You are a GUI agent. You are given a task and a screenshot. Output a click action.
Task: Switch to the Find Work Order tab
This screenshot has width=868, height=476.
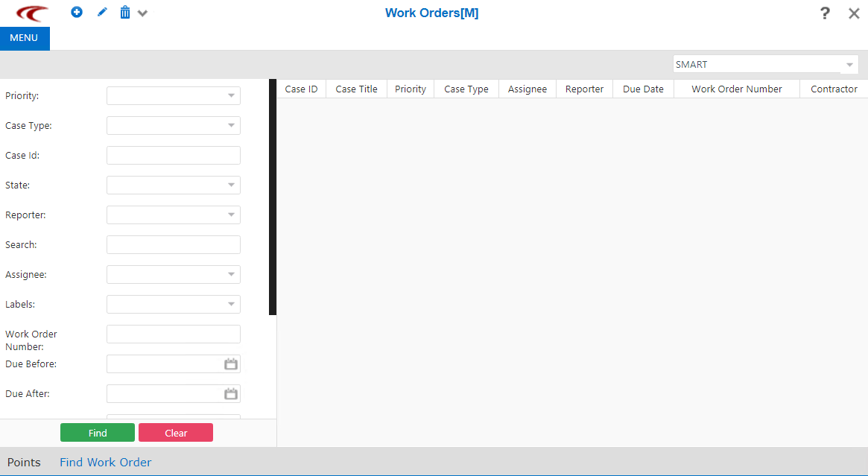tap(105, 462)
